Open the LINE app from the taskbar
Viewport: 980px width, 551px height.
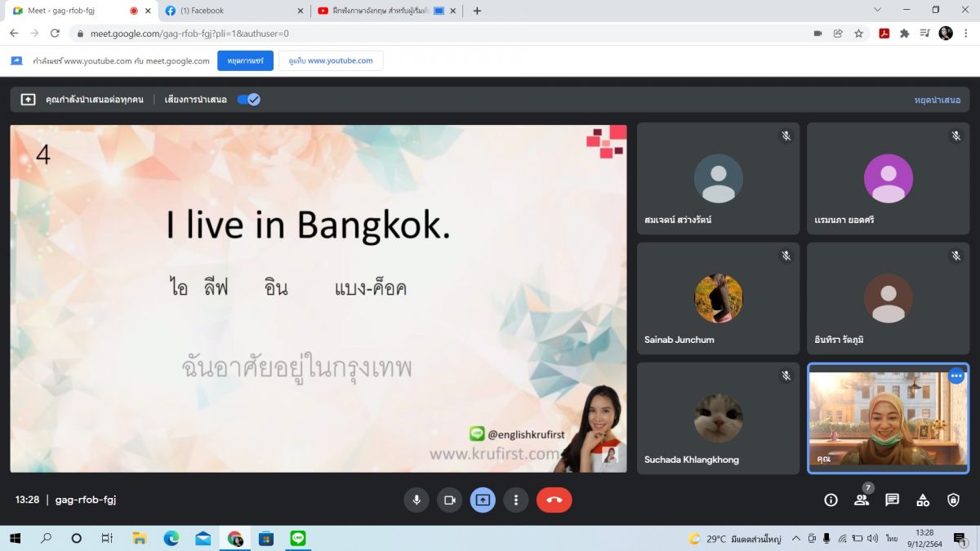[x=297, y=539]
